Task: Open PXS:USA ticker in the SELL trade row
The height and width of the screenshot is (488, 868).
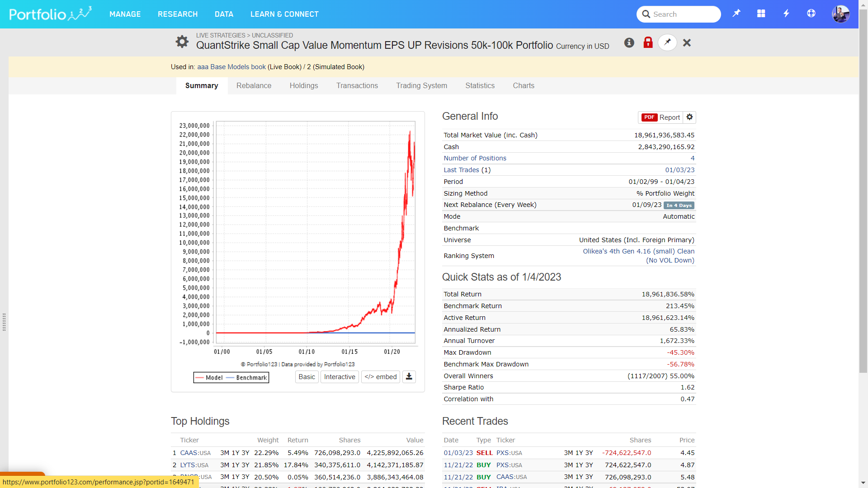Action: [x=509, y=453]
